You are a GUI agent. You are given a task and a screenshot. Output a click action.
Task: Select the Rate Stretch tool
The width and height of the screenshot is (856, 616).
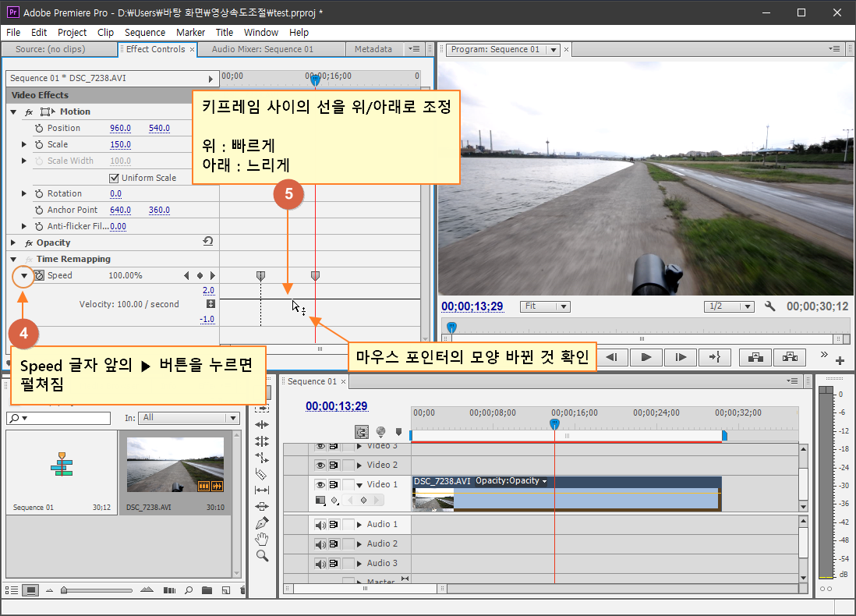(262, 457)
